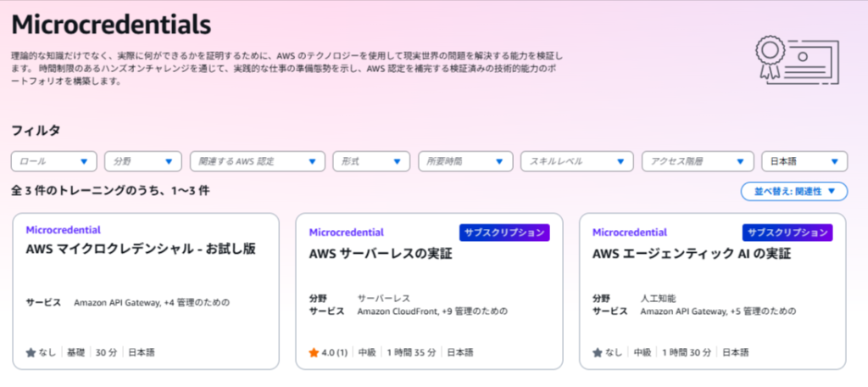The height and width of the screenshot is (387, 868).
Task: Select the Microcredentials page heading
Action: click(111, 23)
